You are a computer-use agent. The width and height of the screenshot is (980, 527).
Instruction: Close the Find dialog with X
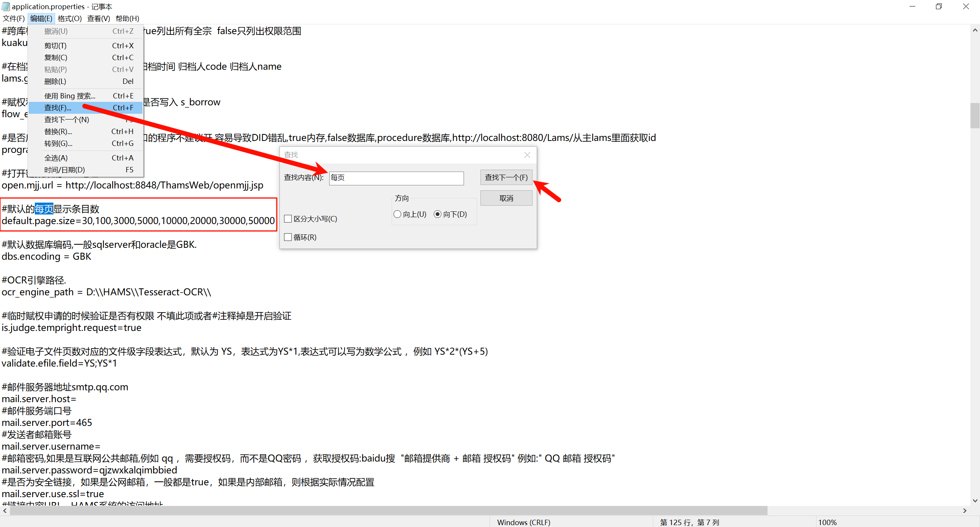click(x=527, y=155)
